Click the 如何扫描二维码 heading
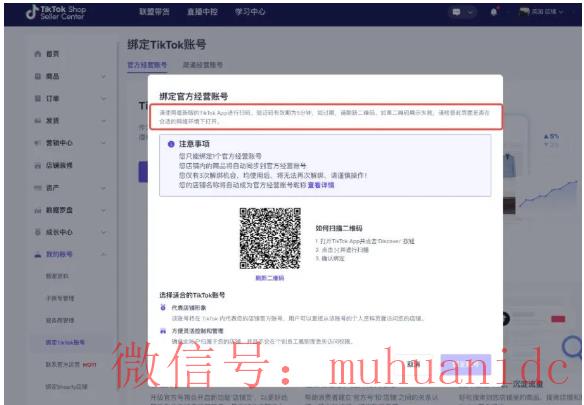Screen dimensions: 584x405 [x=339, y=228]
